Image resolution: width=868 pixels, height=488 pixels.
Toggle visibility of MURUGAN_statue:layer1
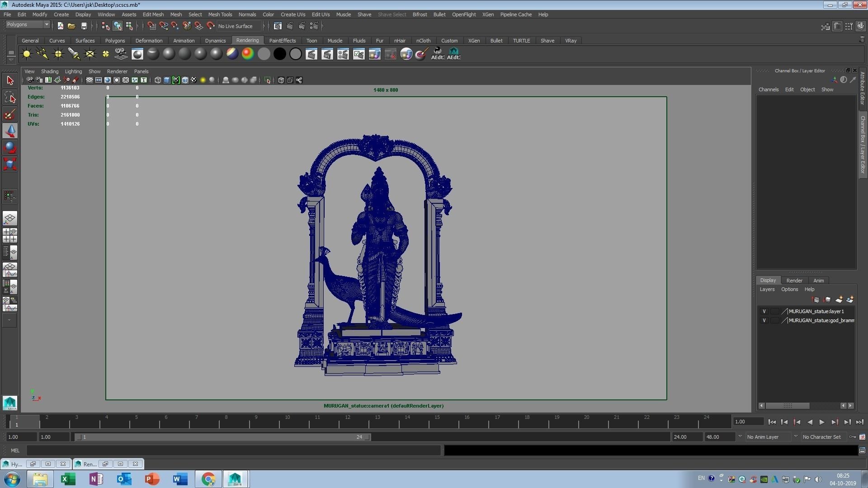764,311
